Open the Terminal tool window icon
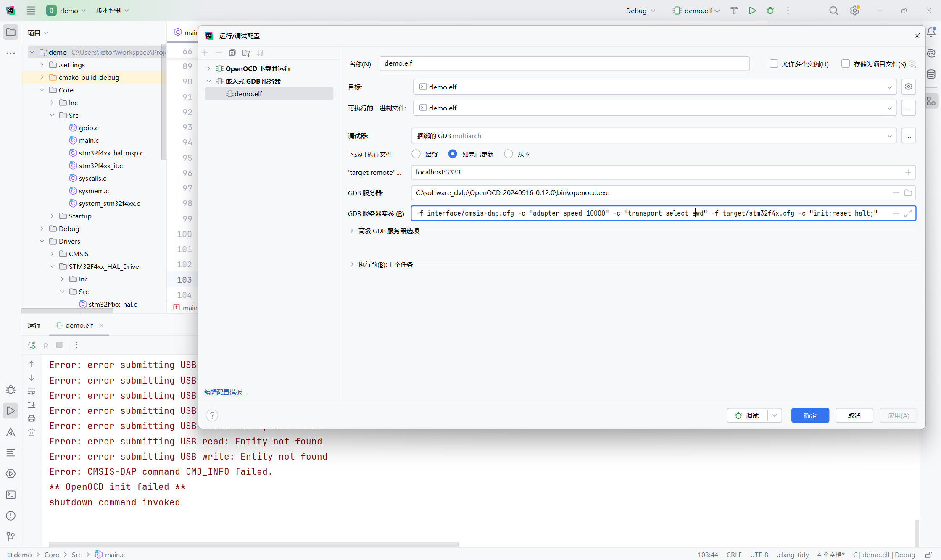 [x=11, y=494]
